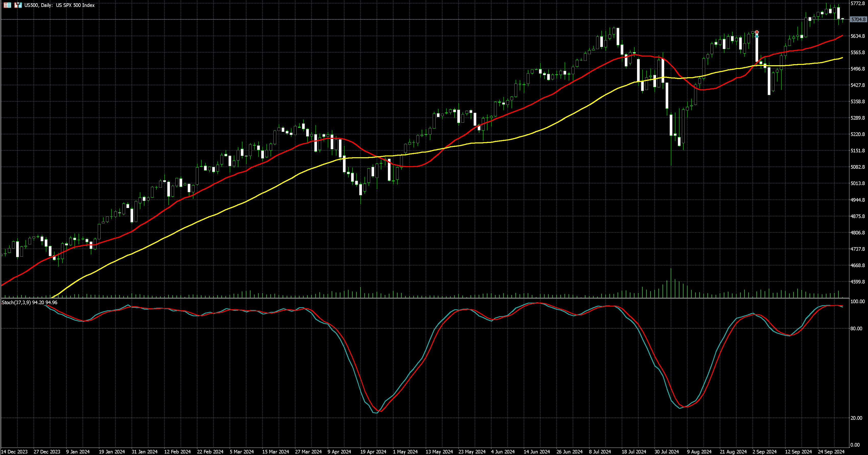Select the red sell arrow trade marker
The width and height of the screenshot is (868, 455).
757,32
